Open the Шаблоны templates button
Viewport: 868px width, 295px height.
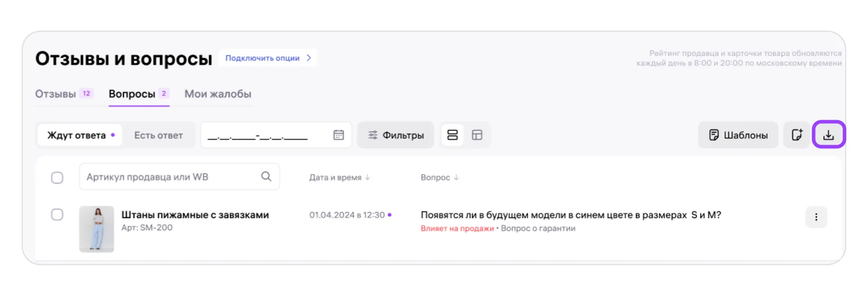click(x=738, y=135)
